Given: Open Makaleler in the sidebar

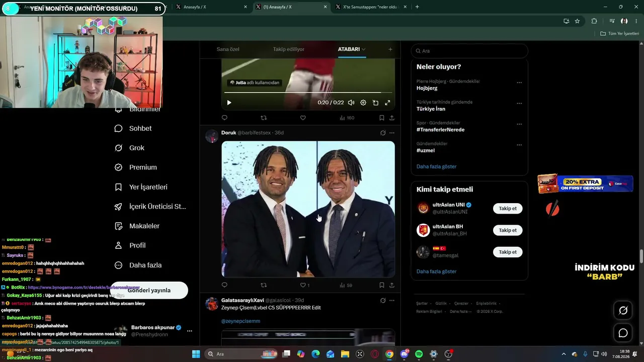Looking at the screenshot, I should [x=137, y=226].
